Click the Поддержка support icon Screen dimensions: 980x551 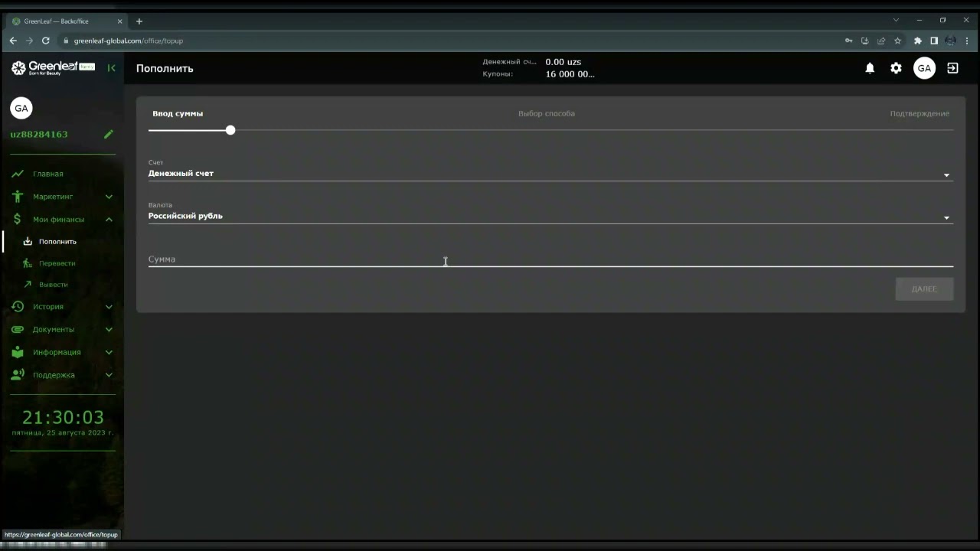[x=17, y=375]
